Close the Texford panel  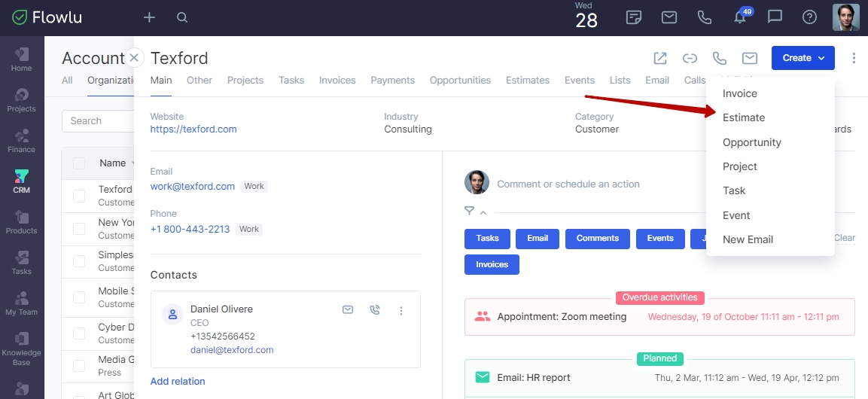point(134,57)
